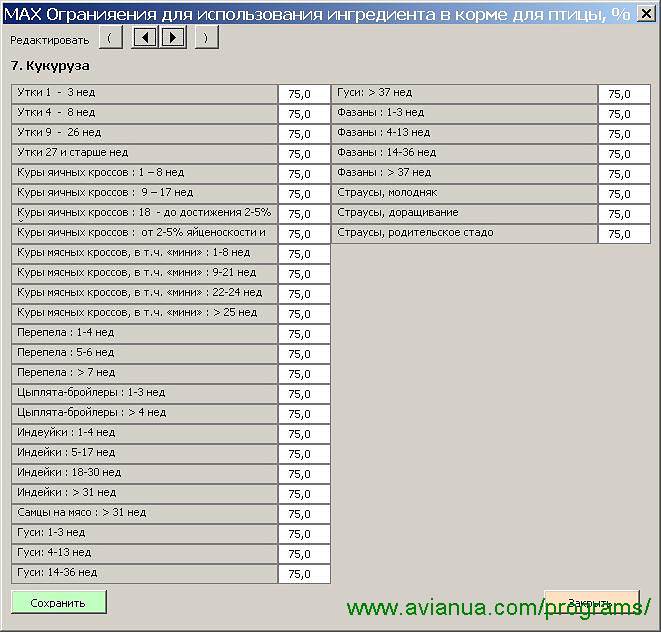
Task: Select the Утки 27 и старше нед value field
Action: (x=304, y=154)
